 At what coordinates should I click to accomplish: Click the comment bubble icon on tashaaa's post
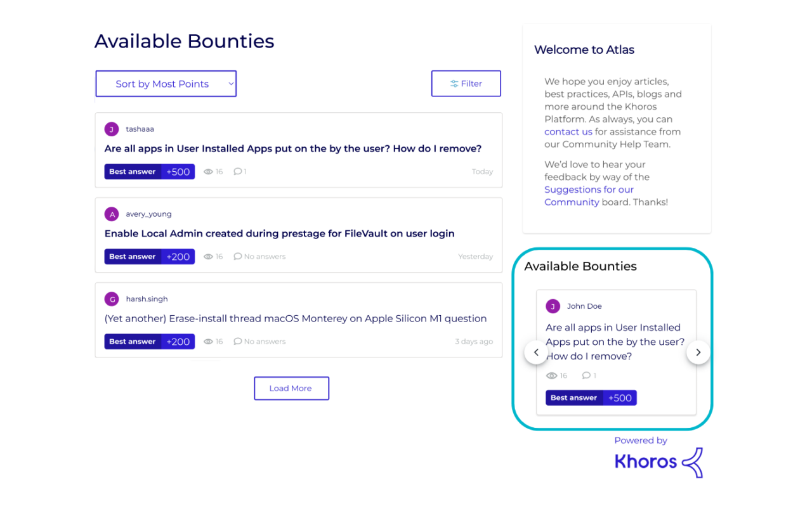coord(237,171)
